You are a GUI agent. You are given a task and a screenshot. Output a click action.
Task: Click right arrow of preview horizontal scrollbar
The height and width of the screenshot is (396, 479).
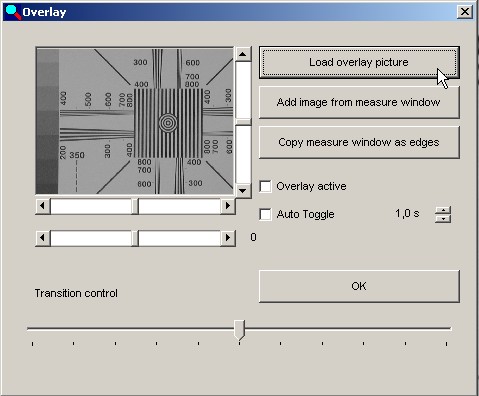(x=228, y=206)
